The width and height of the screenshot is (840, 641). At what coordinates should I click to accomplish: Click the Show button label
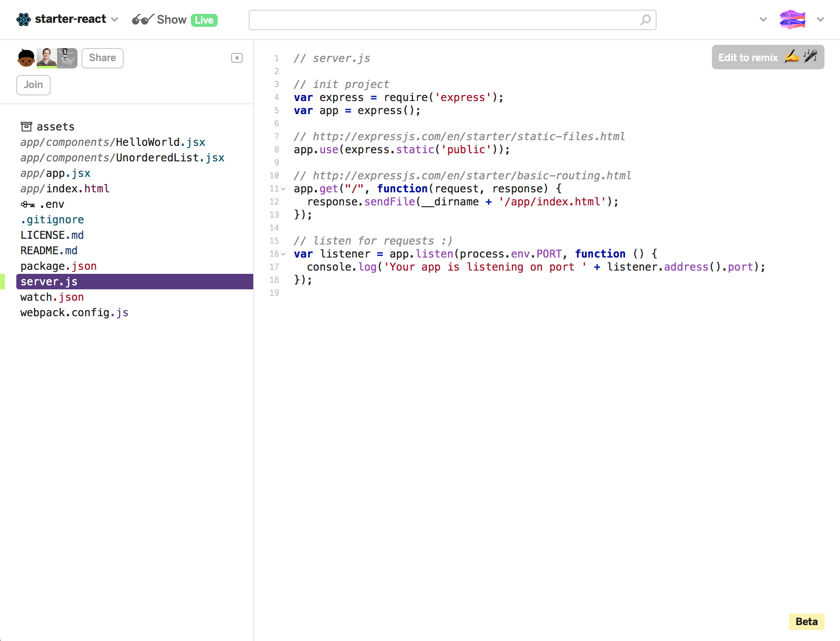[172, 20]
